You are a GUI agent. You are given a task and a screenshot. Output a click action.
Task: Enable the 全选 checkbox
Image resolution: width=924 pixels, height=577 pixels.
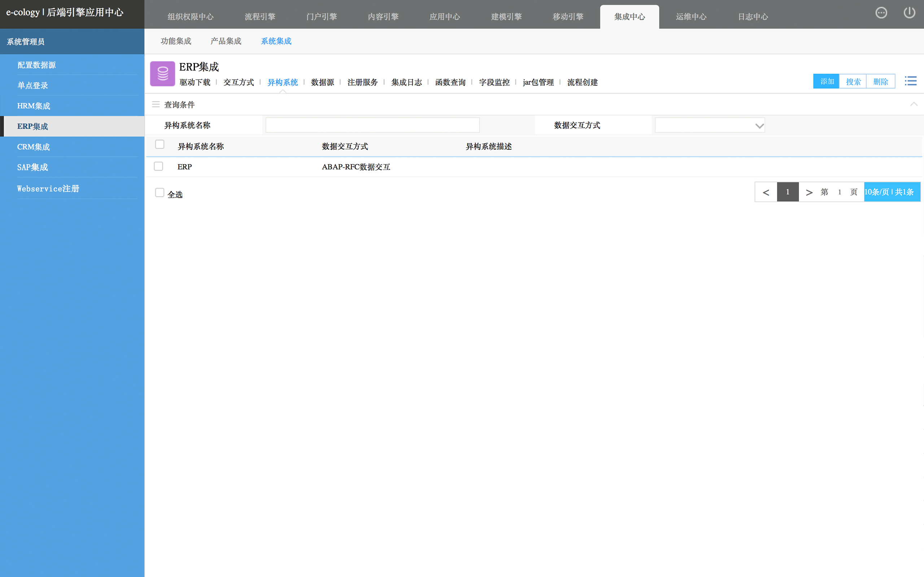tap(160, 193)
